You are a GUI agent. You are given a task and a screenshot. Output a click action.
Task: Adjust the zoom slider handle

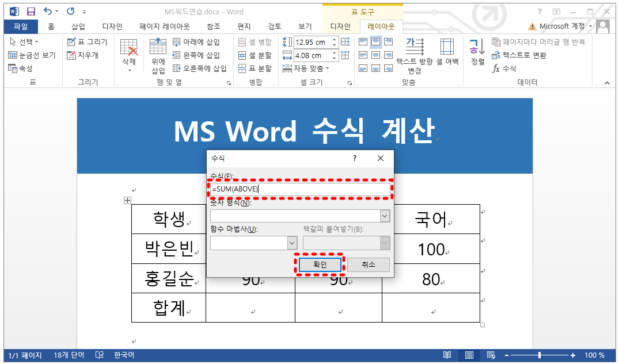540,355
